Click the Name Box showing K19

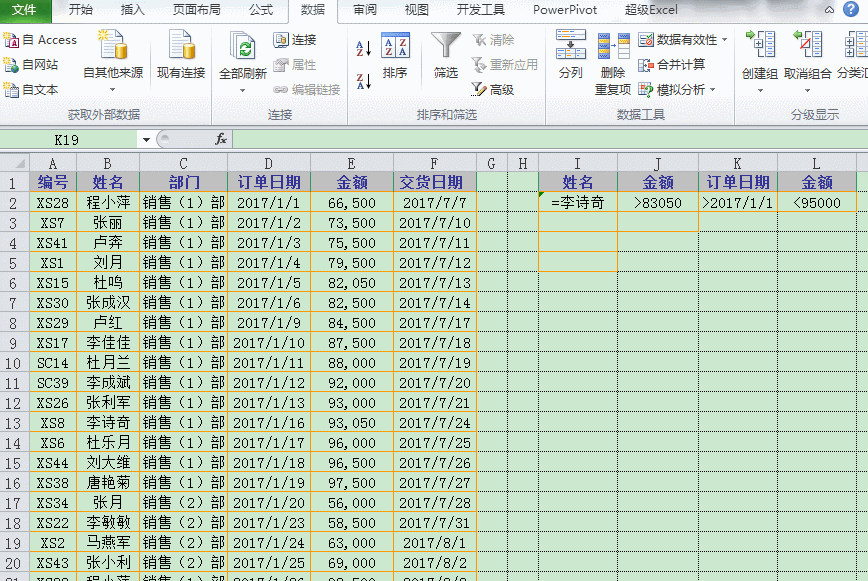[66, 140]
